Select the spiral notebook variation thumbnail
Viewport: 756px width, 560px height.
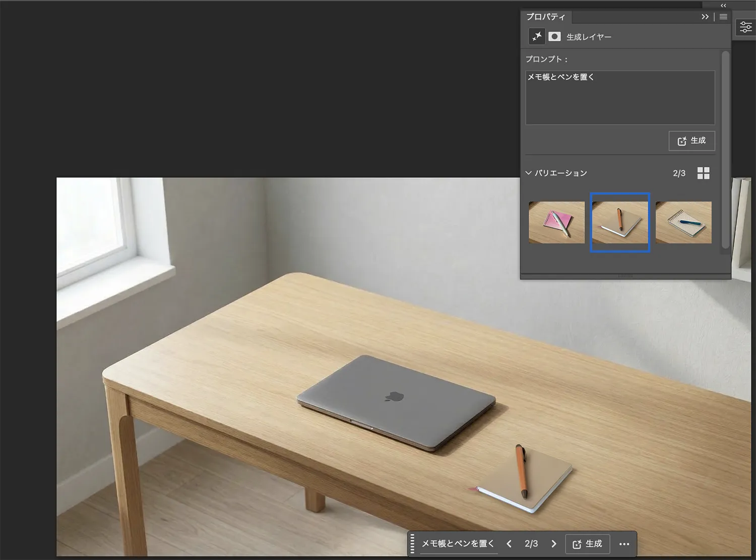click(x=683, y=222)
